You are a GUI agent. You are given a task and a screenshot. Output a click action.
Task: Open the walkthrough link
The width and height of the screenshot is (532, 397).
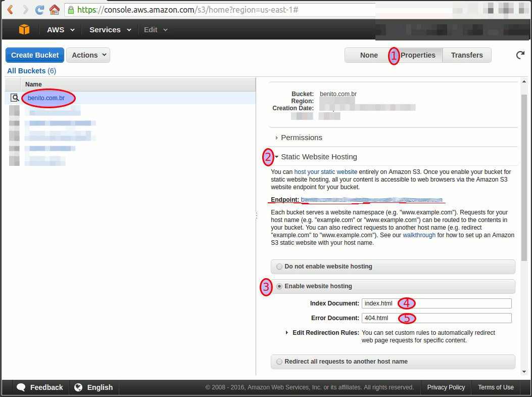pos(419,235)
